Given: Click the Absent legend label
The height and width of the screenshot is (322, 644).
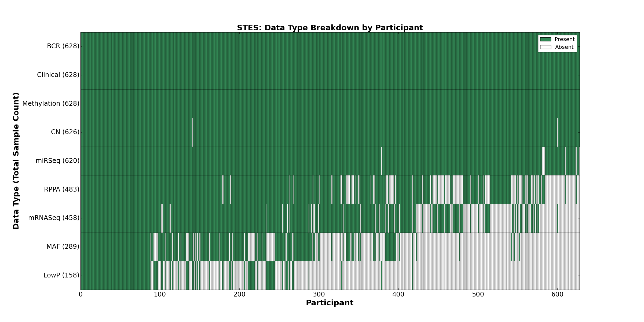Looking at the screenshot, I should [x=564, y=47].
